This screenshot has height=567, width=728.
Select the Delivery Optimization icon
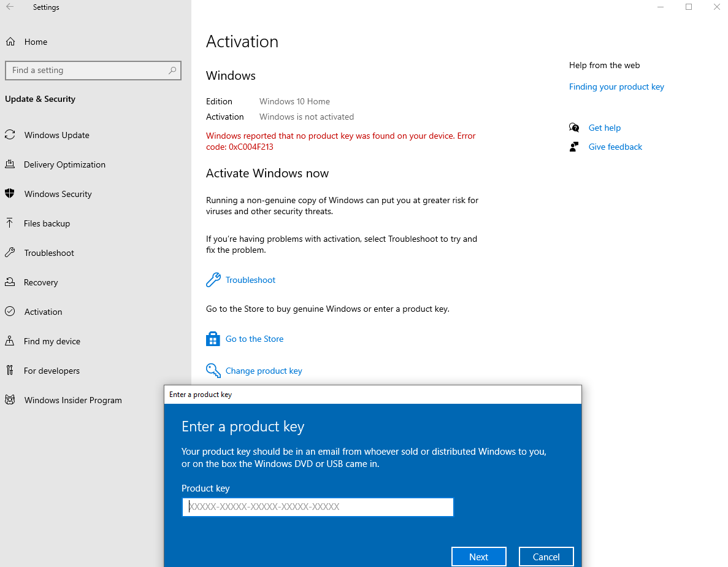(11, 164)
